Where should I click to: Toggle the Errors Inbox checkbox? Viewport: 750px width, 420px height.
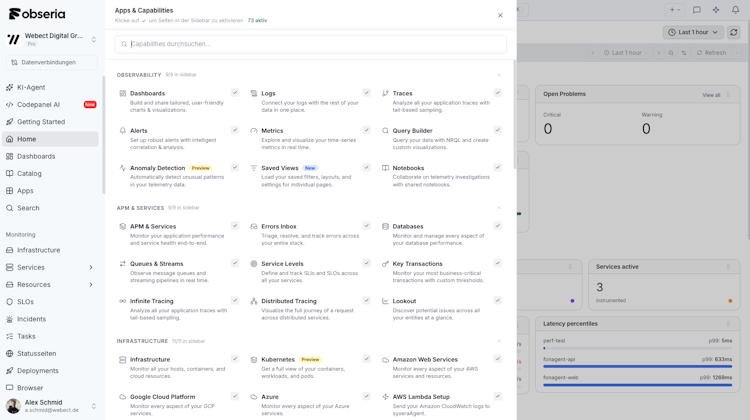point(366,226)
